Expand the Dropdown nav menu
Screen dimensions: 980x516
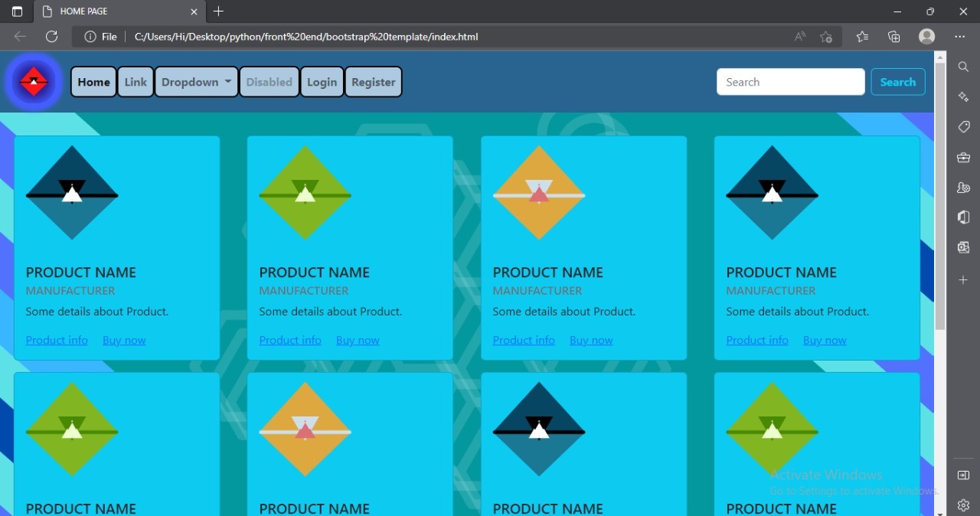click(x=196, y=82)
